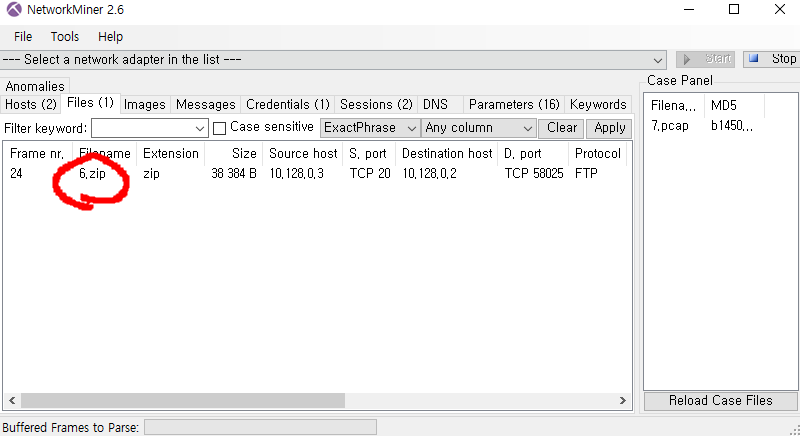Minimize the NetworkMiner window
The width and height of the screenshot is (800, 436).
[x=689, y=9]
